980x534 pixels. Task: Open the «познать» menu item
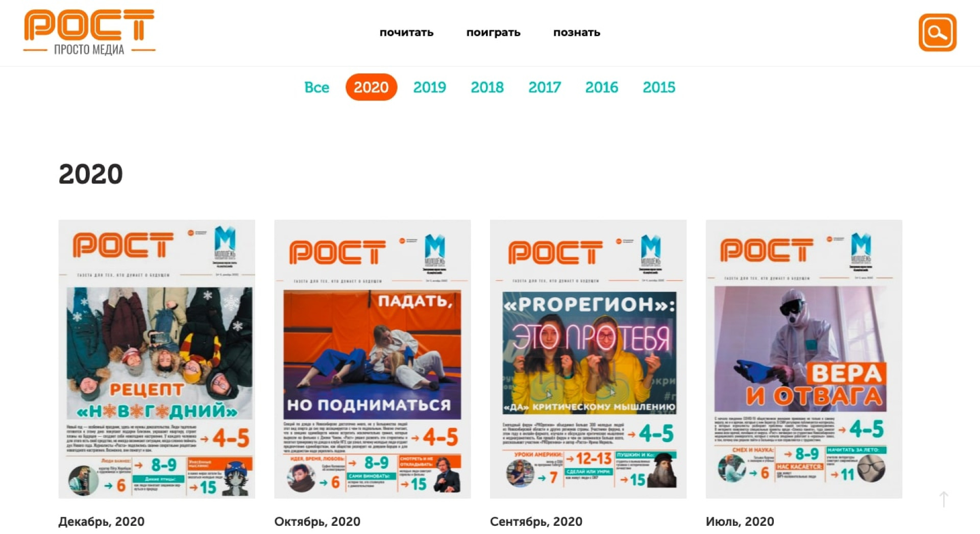point(576,32)
